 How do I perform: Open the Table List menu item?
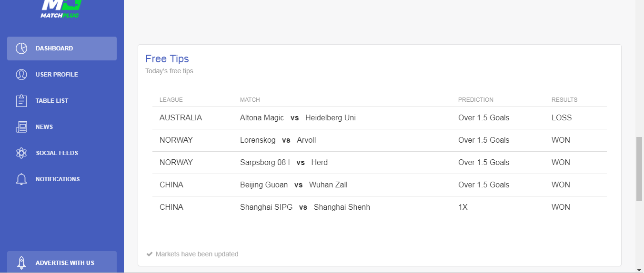point(52,101)
